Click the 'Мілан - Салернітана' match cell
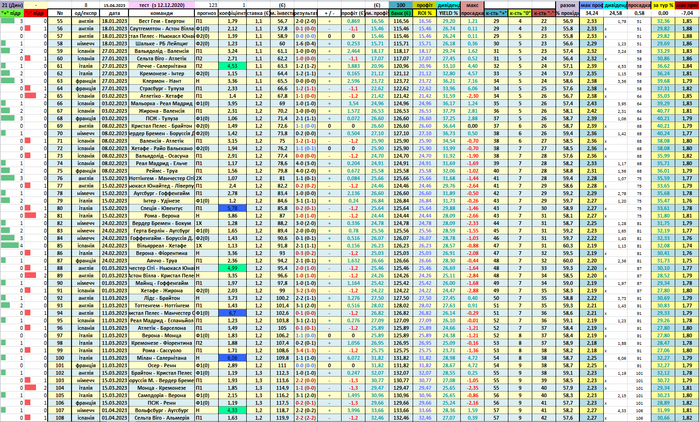This screenshot has height=422, width=700. [x=162, y=358]
